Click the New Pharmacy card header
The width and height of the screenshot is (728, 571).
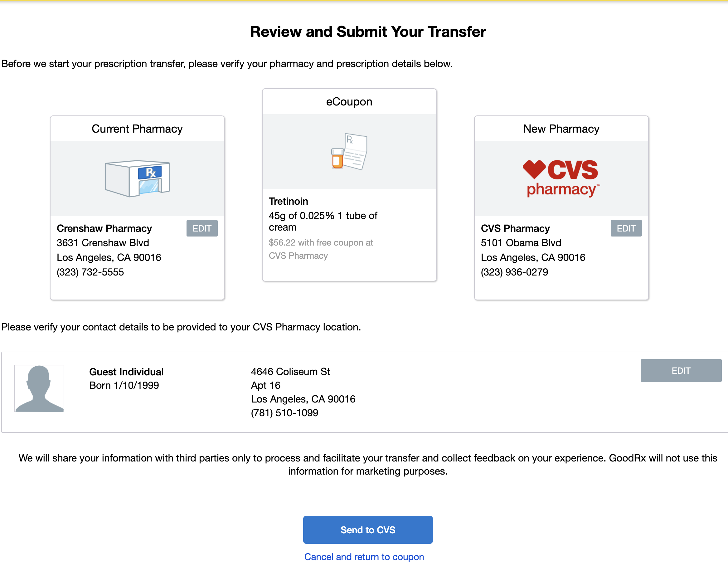[x=561, y=129]
